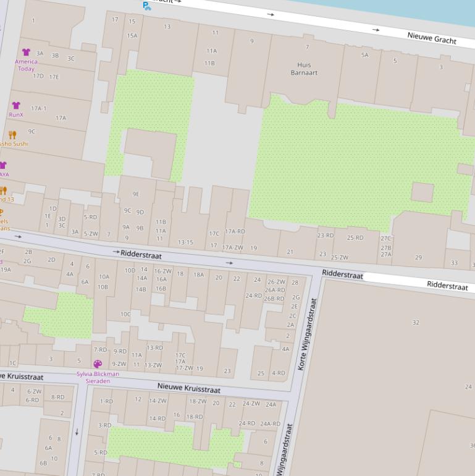Select the America Today text label
Image resolution: width=475 pixels, height=476 pixels.
coord(26,66)
